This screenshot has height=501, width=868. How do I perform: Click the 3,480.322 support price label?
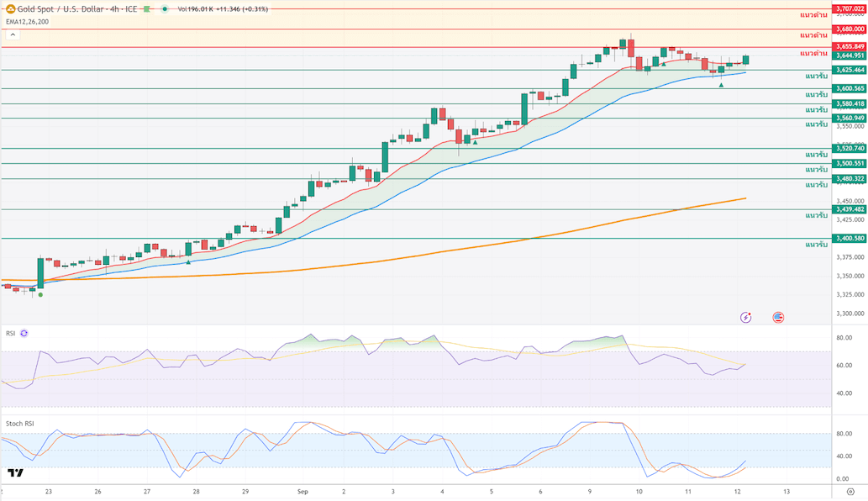(x=850, y=179)
